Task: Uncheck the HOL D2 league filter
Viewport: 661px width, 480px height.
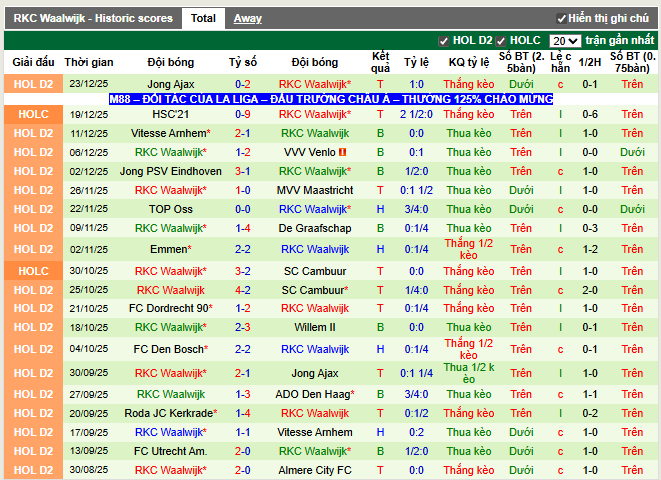Action: pos(443,41)
